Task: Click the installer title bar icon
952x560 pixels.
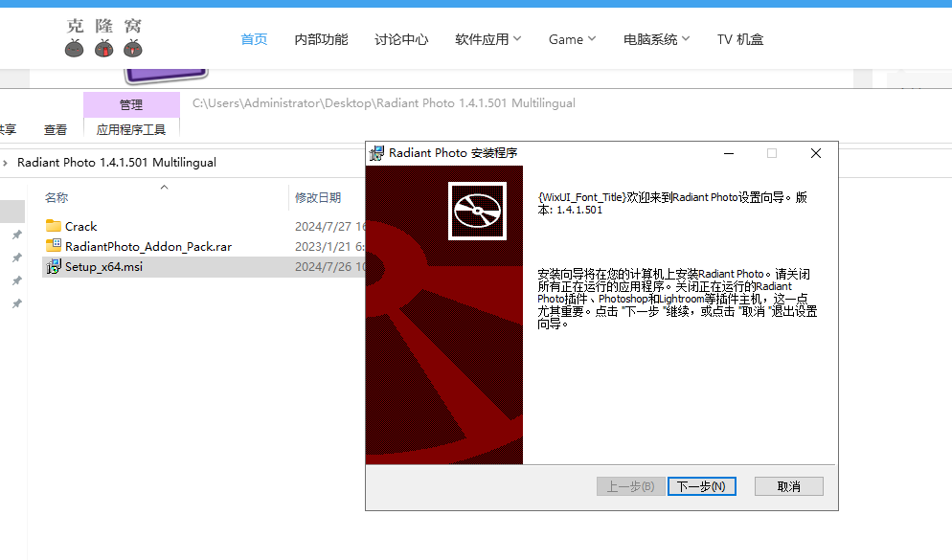Action: tap(377, 153)
